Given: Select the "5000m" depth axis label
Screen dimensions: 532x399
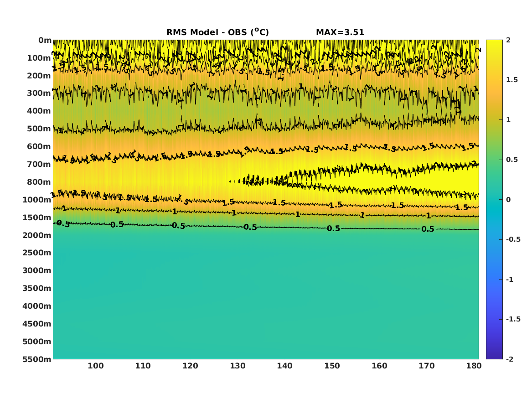Looking at the screenshot, I should (x=37, y=342).
